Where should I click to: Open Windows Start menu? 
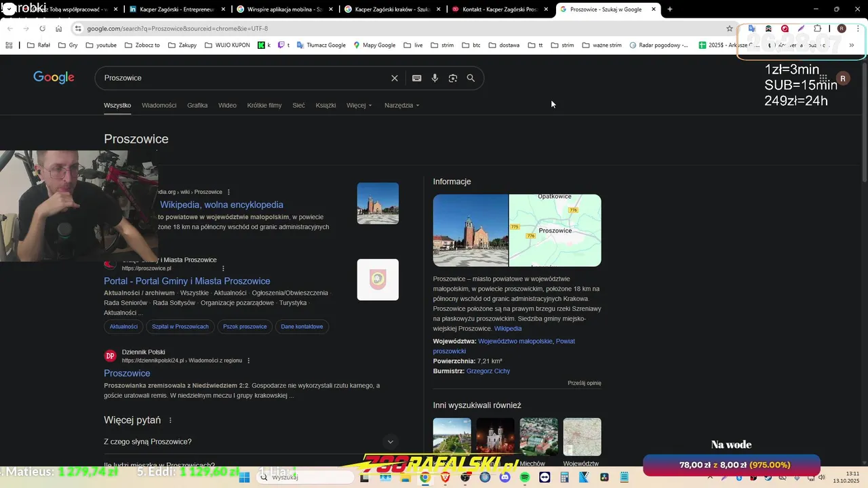coord(245,477)
